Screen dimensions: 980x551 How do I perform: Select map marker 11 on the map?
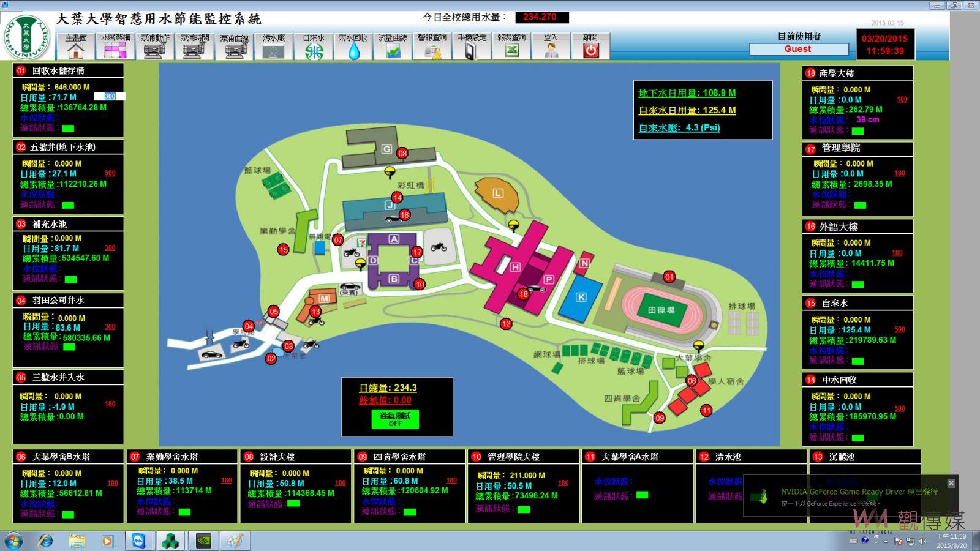[706, 410]
